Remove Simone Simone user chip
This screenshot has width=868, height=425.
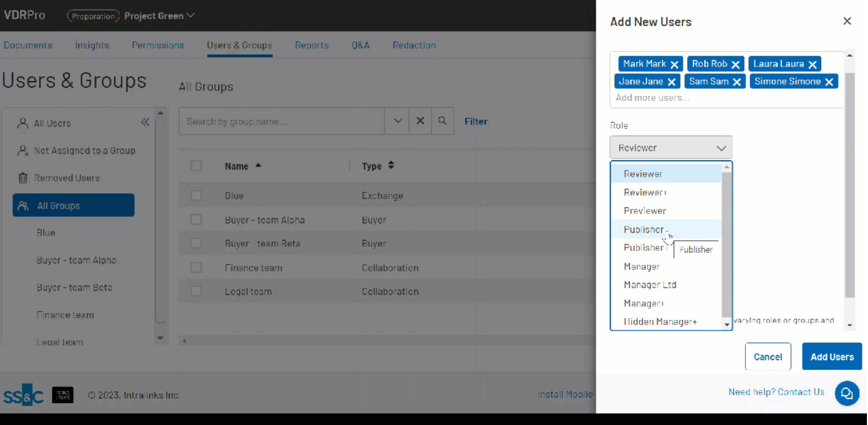[x=829, y=82]
